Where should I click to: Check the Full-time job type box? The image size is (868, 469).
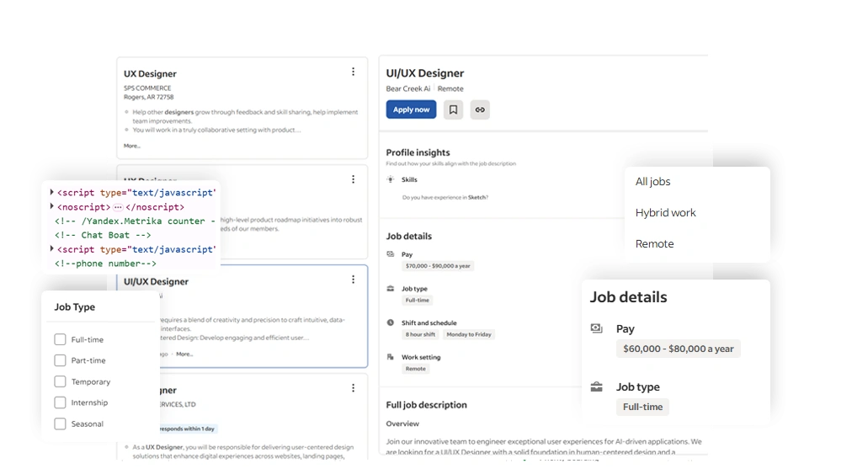click(x=60, y=339)
